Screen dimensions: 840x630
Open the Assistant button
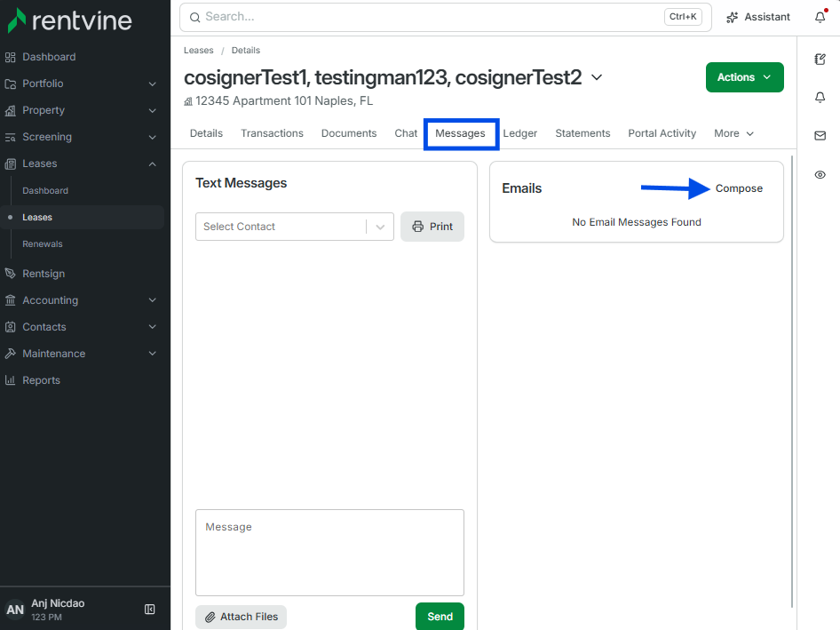coord(758,17)
